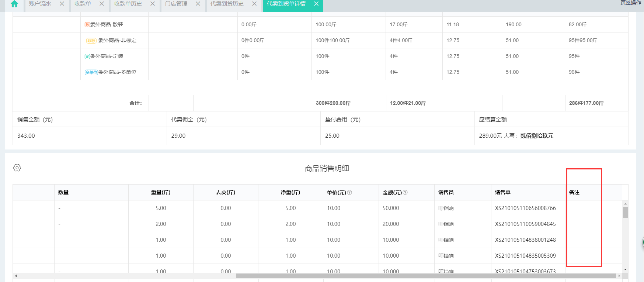Click the vertical scrollbar down arrow
The image size is (644, 282).
[x=625, y=270]
